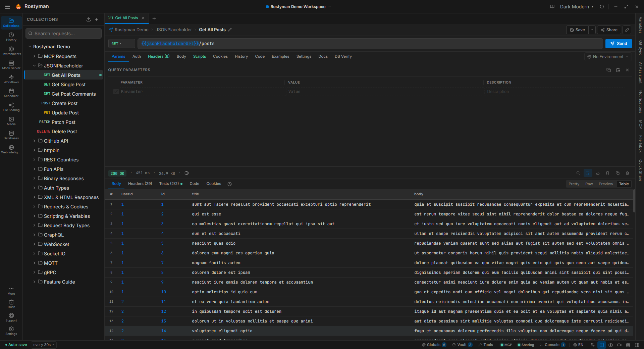The height and width of the screenshot is (349, 644).
Task: Copy the response body to clipboard
Action: (618, 173)
